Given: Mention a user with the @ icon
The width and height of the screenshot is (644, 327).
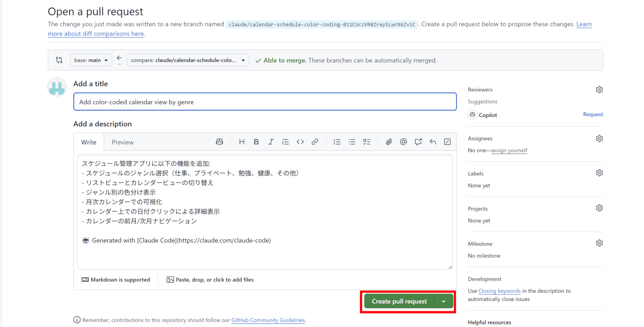Looking at the screenshot, I should click(x=403, y=142).
